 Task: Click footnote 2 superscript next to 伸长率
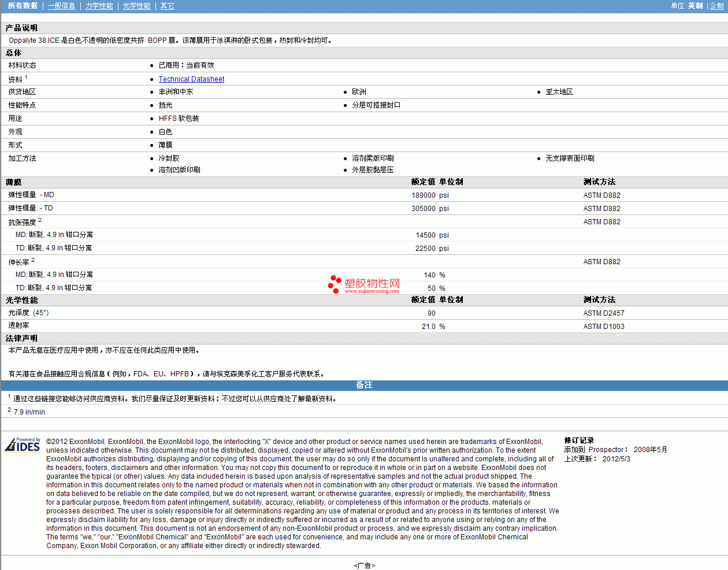tap(33, 260)
